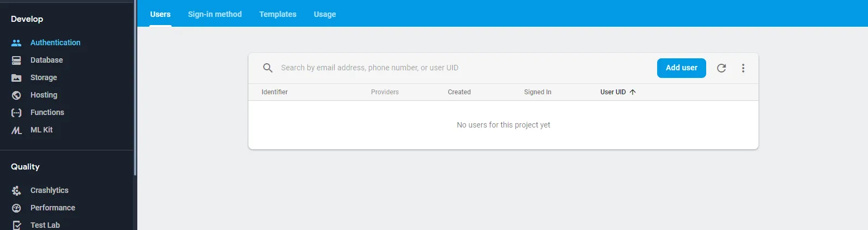Toggle User UID sort arrow

pos(633,92)
